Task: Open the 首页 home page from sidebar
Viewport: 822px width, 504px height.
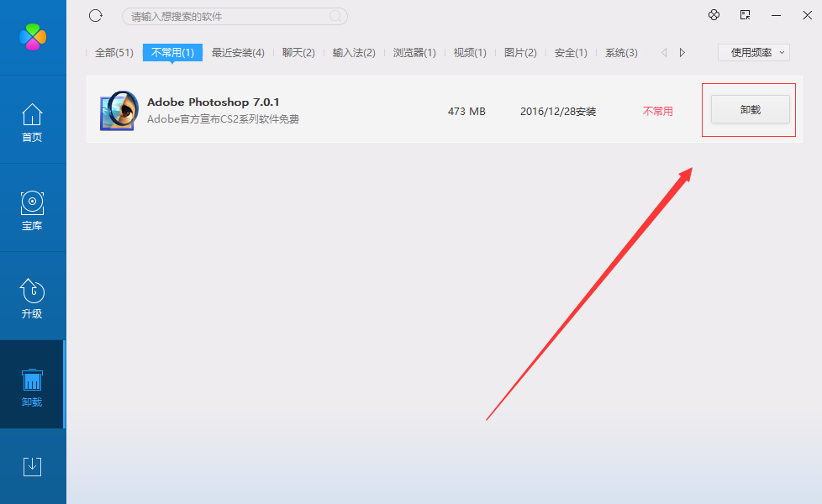Action: [x=32, y=122]
